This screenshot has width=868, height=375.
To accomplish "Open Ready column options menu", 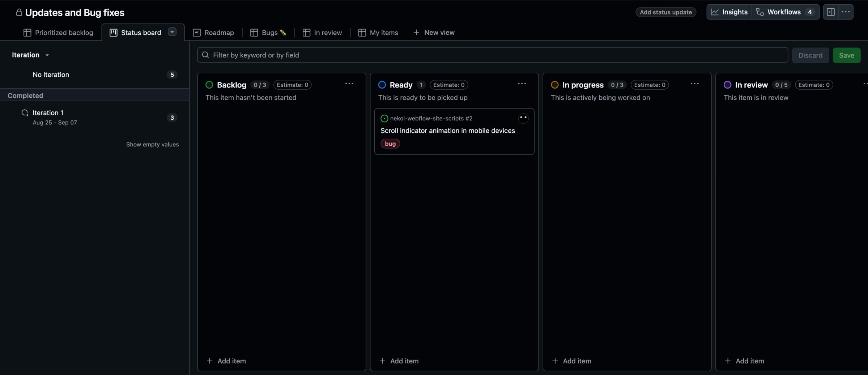I will tap(522, 84).
